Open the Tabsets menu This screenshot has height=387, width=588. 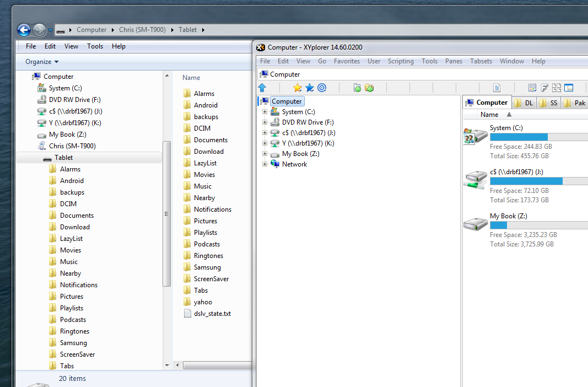481,61
